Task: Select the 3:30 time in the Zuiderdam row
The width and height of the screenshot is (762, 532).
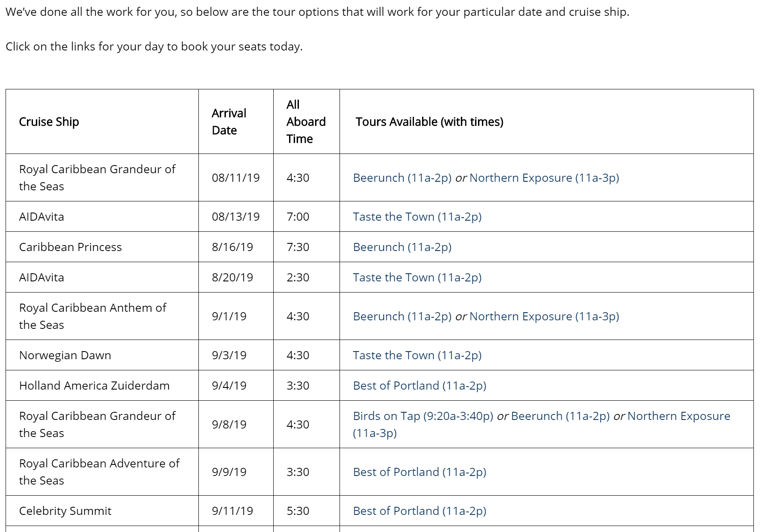Action: 298,385
